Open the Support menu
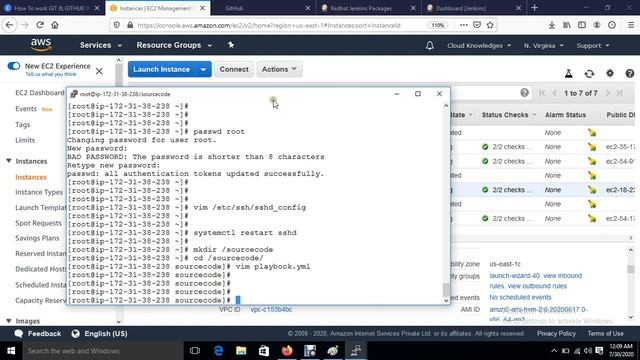640x360 pixels. tap(593, 45)
